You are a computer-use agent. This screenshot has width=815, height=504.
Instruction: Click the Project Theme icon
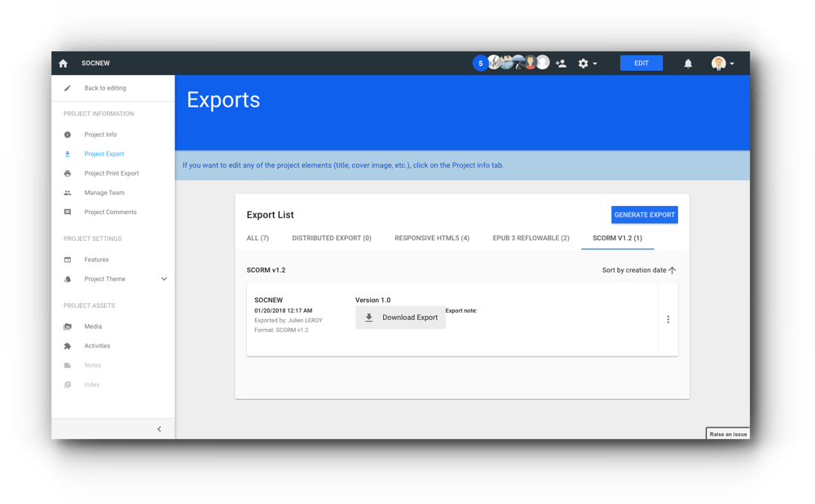[x=68, y=279]
